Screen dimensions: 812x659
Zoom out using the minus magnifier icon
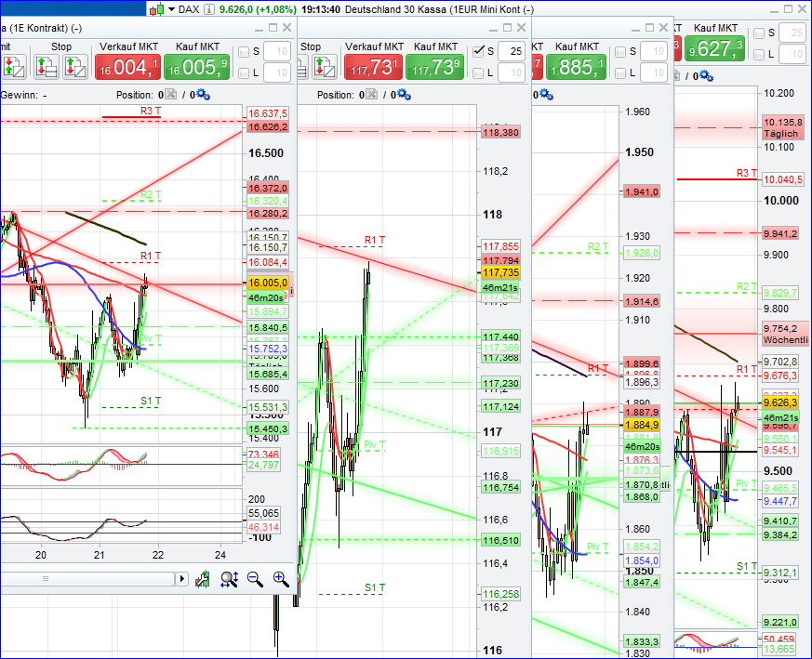pos(254,578)
